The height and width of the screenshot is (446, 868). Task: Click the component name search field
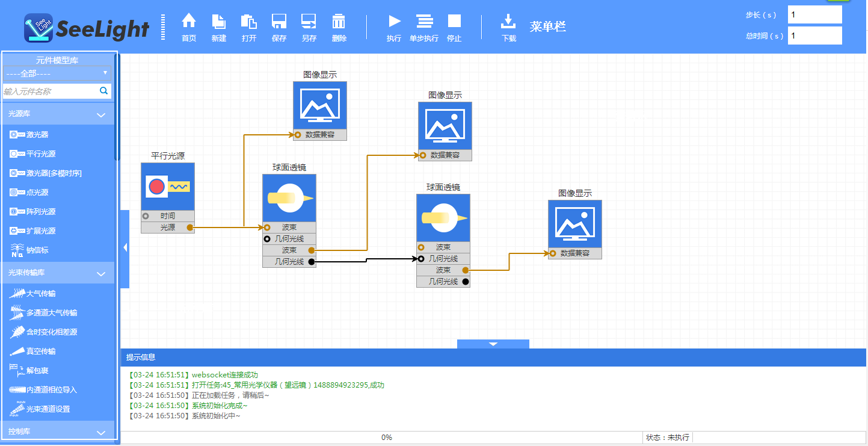click(x=51, y=91)
